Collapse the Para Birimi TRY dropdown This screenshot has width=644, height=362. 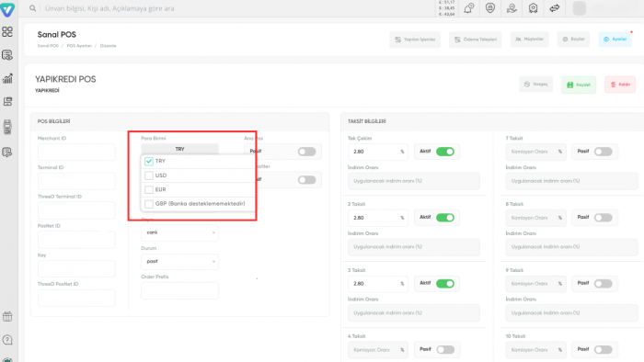click(x=179, y=149)
